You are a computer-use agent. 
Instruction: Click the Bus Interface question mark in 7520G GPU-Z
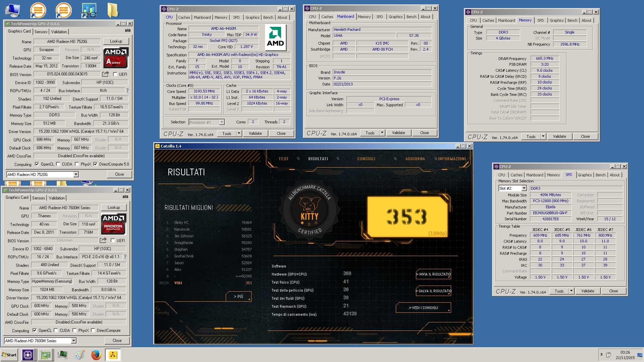click(x=127, y=90)
